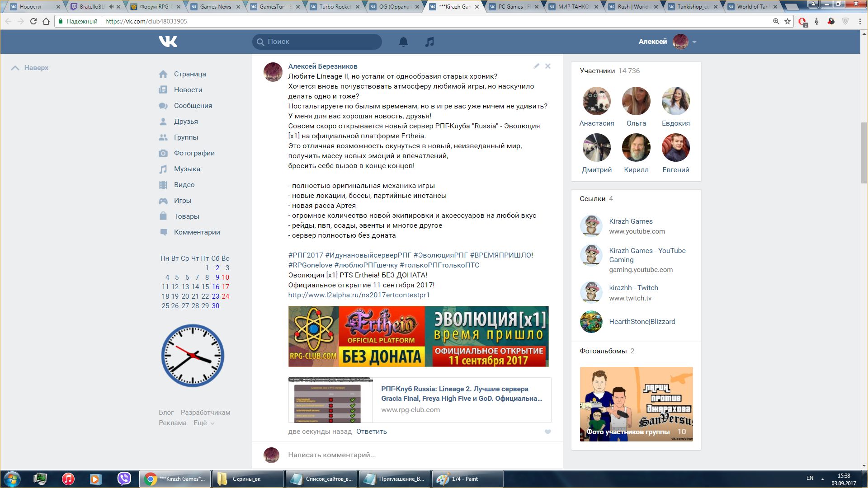
Task: Open HearthStone|Blizzard link
Action: (x=642, y=322)
